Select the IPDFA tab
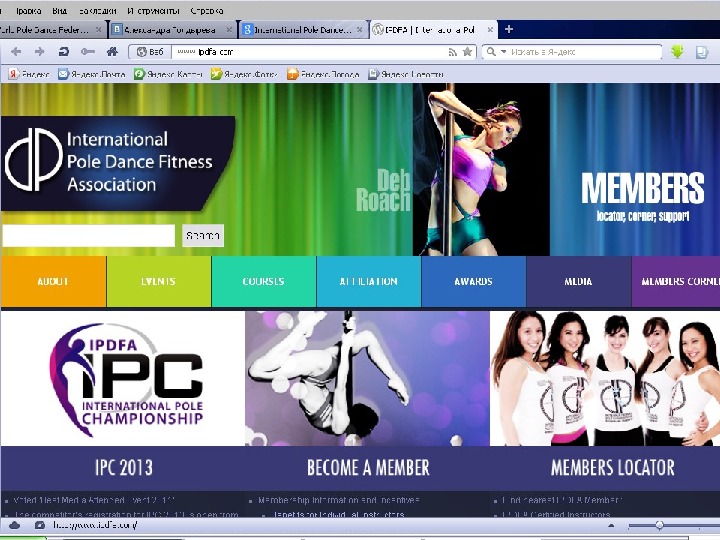The height and width of the screenshot is (540, 720). click(433, 30)
